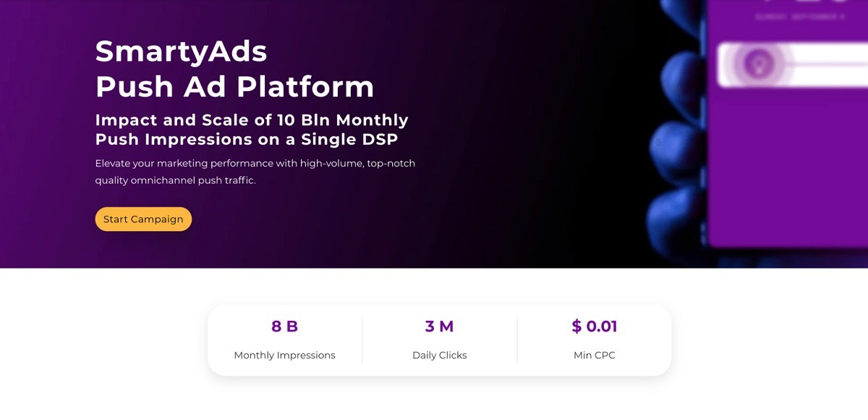The height and width of the screenshot is (420, 868).
Task: Click the 10 Bln Monthly subheading line
Action: [252, 119]
